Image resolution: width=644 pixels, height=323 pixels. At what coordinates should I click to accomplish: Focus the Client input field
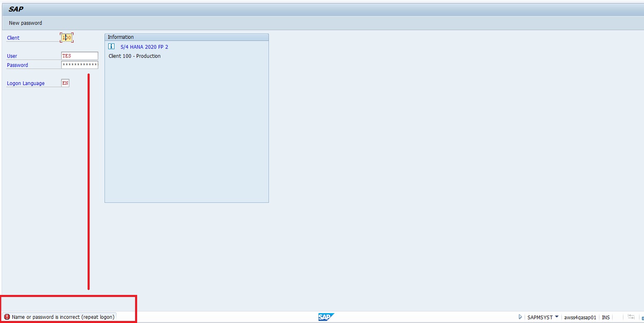click(x=67, y=38)
